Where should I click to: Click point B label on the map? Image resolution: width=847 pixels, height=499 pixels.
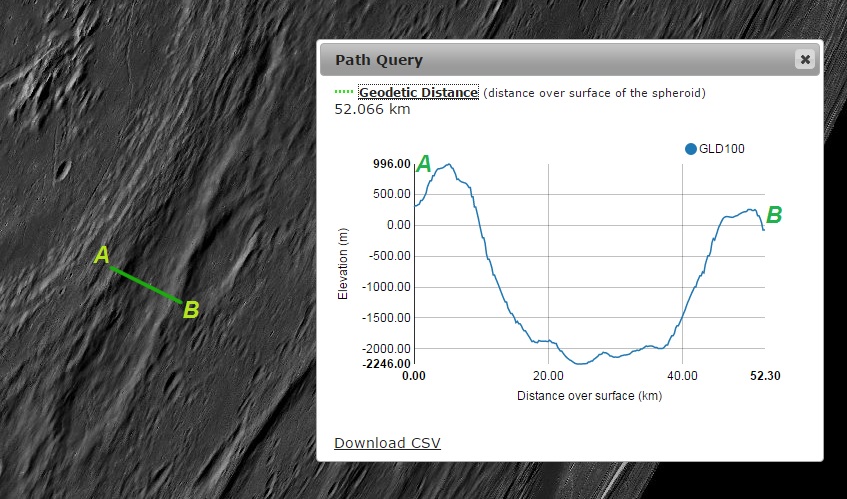click(192, 310)
